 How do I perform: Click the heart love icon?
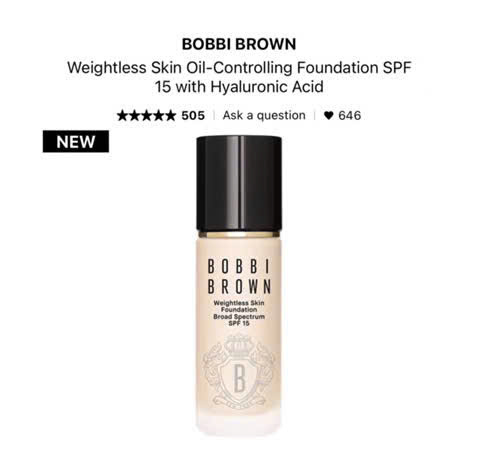(328, 115)
